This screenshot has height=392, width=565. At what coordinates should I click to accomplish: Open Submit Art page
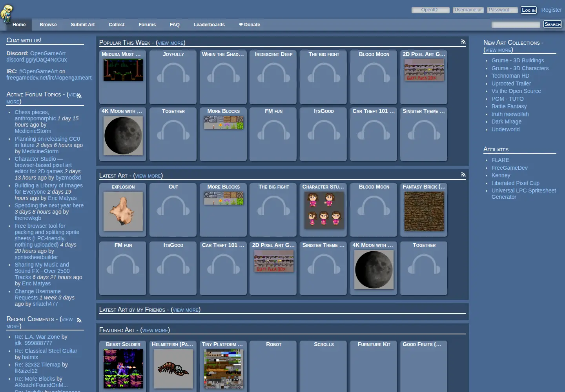tap(83, 25)
